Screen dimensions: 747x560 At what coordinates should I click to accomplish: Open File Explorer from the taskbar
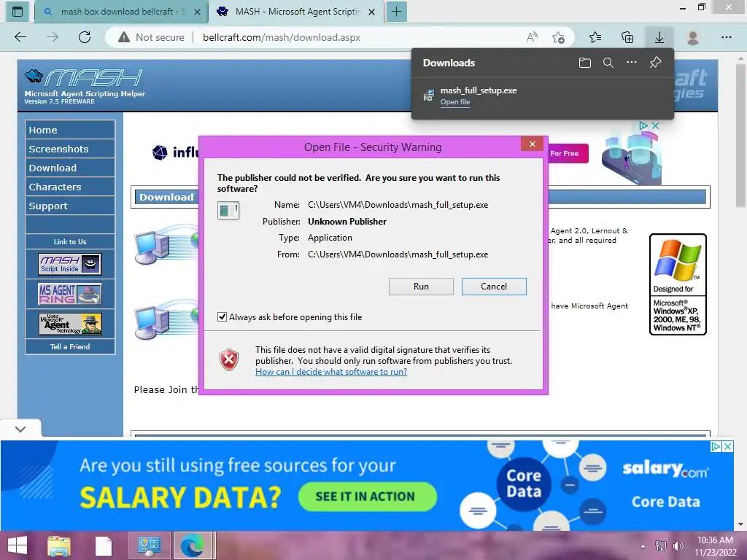pos(59,545)
